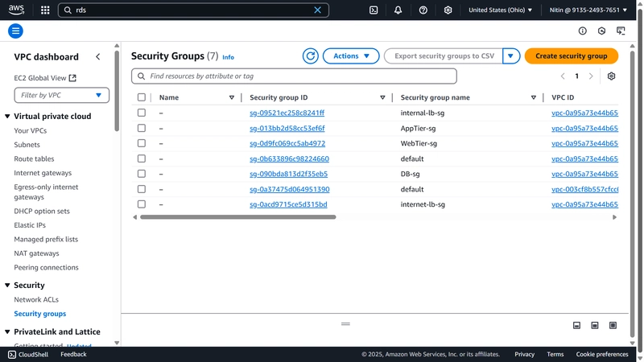Screen dimensions: 644x362
Task: Select the WebTier-sg row checkbox
Action: coord(142,143)
